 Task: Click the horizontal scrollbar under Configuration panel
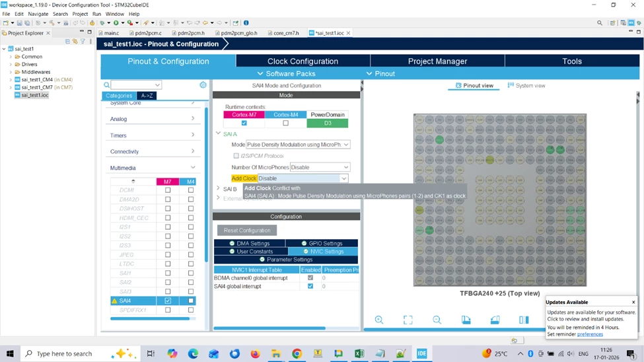[269, 328]
